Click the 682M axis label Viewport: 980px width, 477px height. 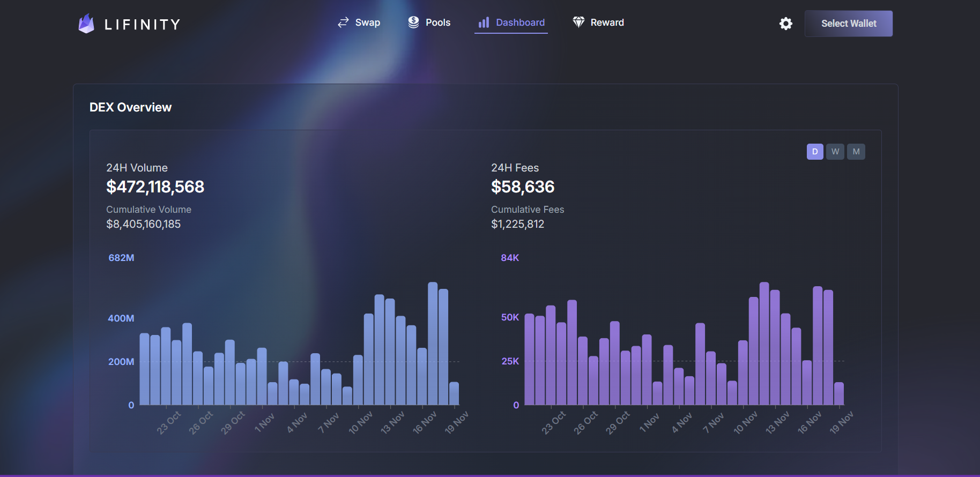(x=121, y=258)
